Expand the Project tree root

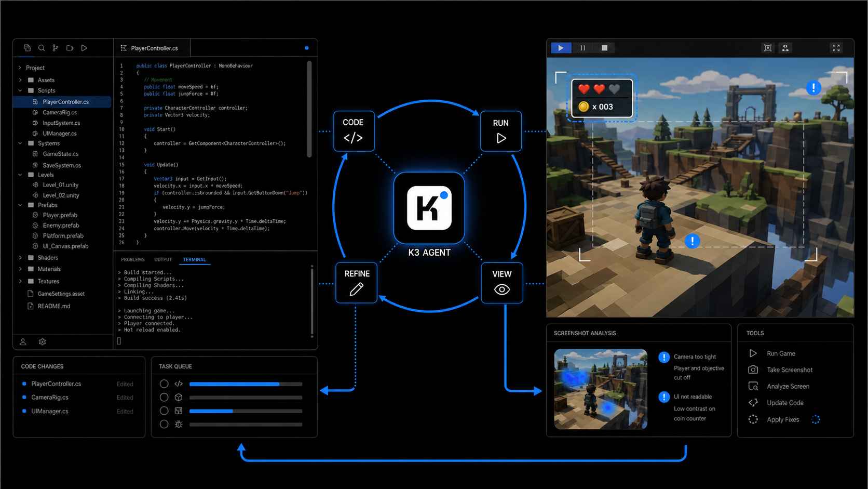coord(20,68)
